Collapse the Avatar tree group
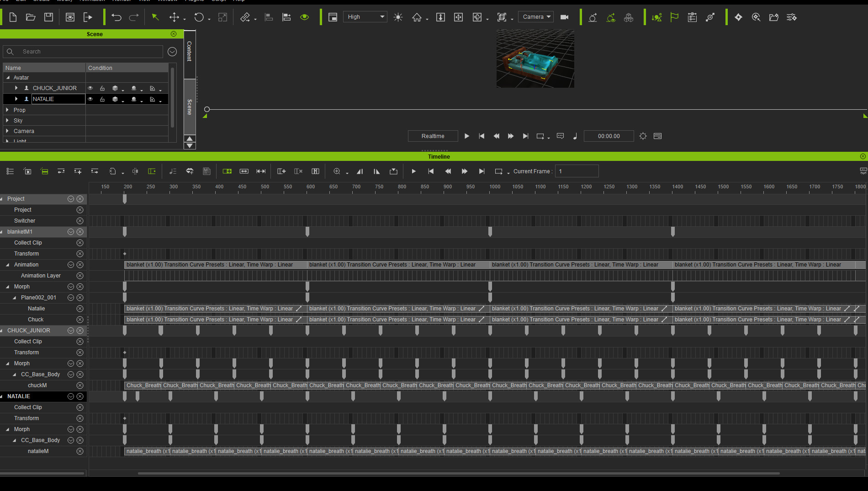Screen dimensions: 868x491 [x=8, y=78]
